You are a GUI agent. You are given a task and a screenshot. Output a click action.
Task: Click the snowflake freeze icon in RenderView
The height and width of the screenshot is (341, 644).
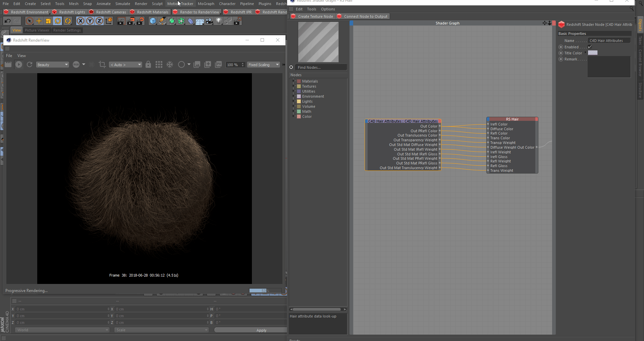pos(170,64)
